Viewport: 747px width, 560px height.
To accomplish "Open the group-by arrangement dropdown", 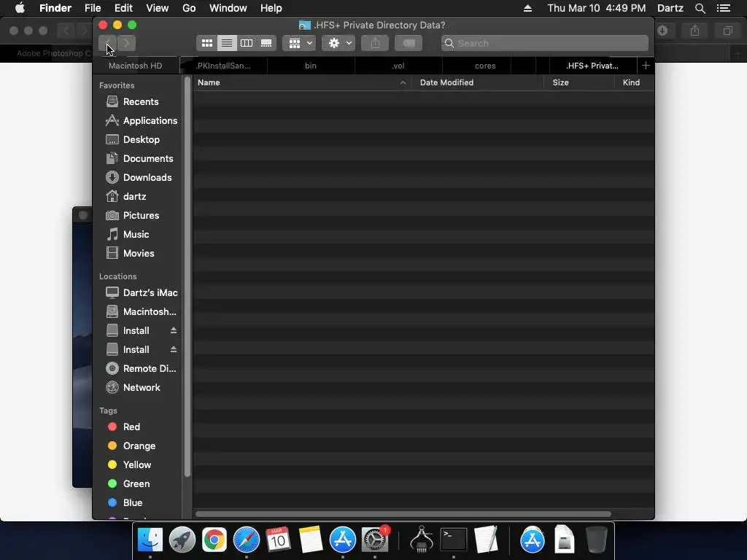I will pyautogui.click(x=299, y=43).
